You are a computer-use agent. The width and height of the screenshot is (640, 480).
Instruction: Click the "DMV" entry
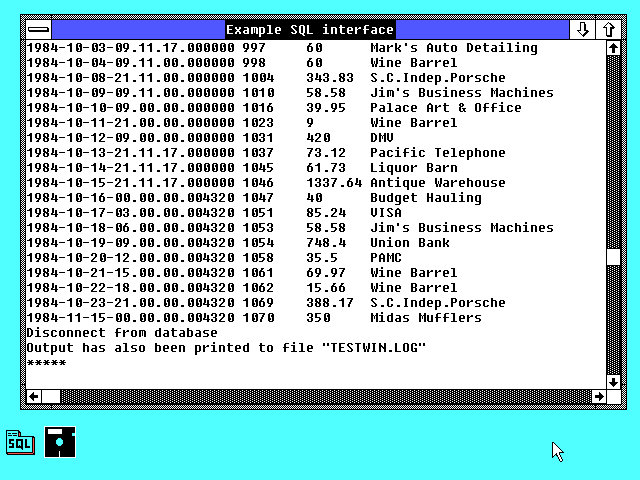click(x=382, y=138)
